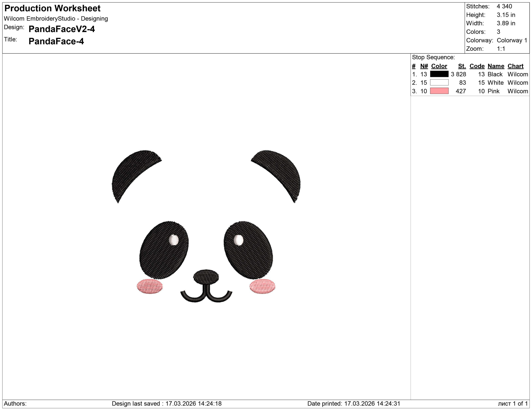The image size is (532, 409).
Task: Click the Color column header
Action: coord(439,66)
